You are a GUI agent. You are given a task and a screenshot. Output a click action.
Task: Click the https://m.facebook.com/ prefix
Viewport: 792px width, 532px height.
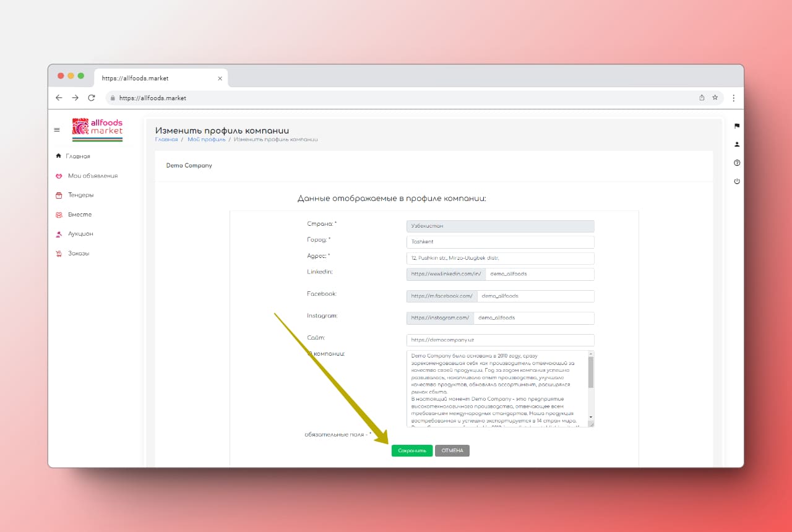(x=442, y=296)
